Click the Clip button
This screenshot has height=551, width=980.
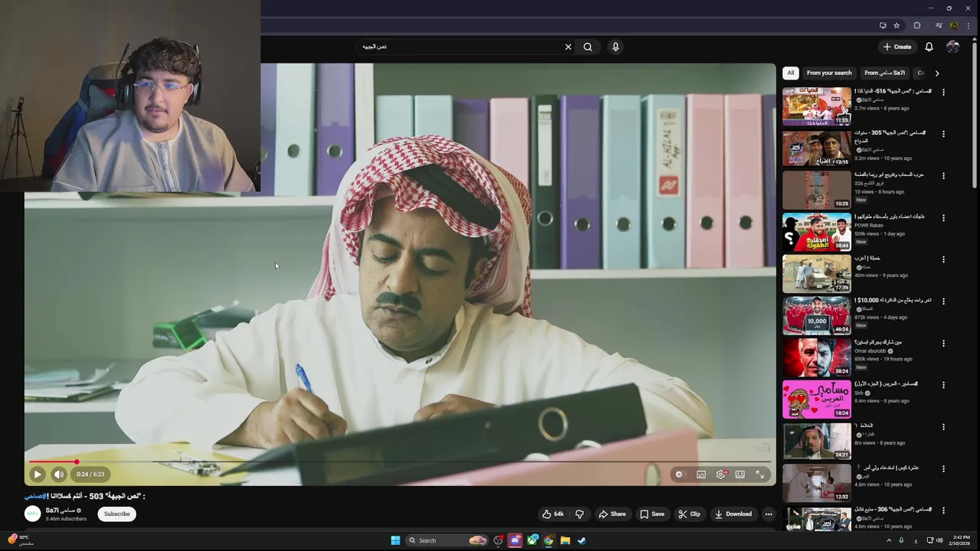[x=689, y=514]
